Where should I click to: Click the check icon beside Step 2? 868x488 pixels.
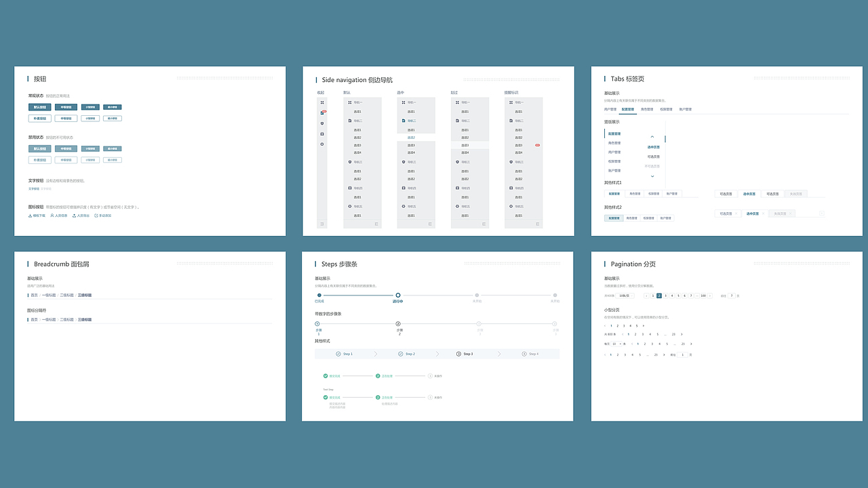click(x=401, y=354)
